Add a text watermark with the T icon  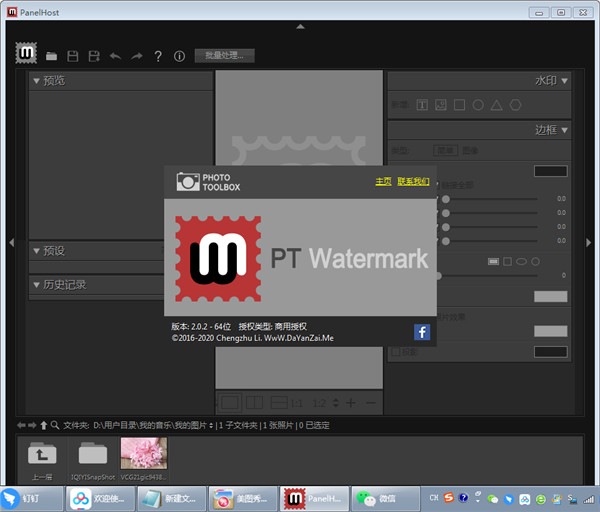click(422, 105)
